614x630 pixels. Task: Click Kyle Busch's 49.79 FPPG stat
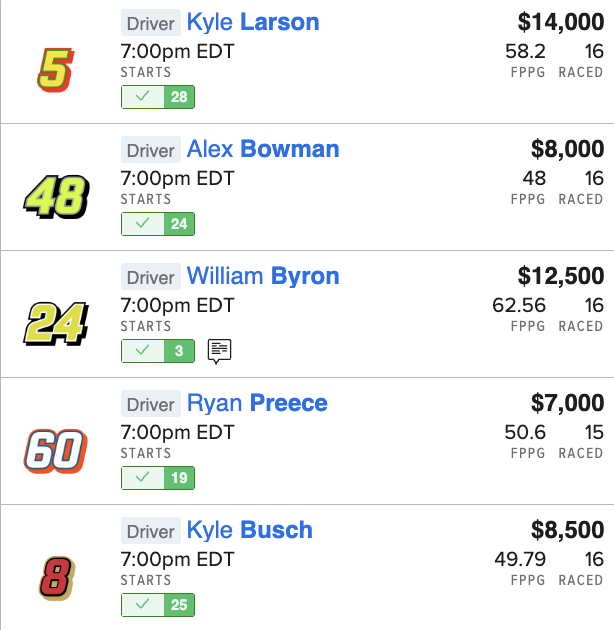[520, 558]
